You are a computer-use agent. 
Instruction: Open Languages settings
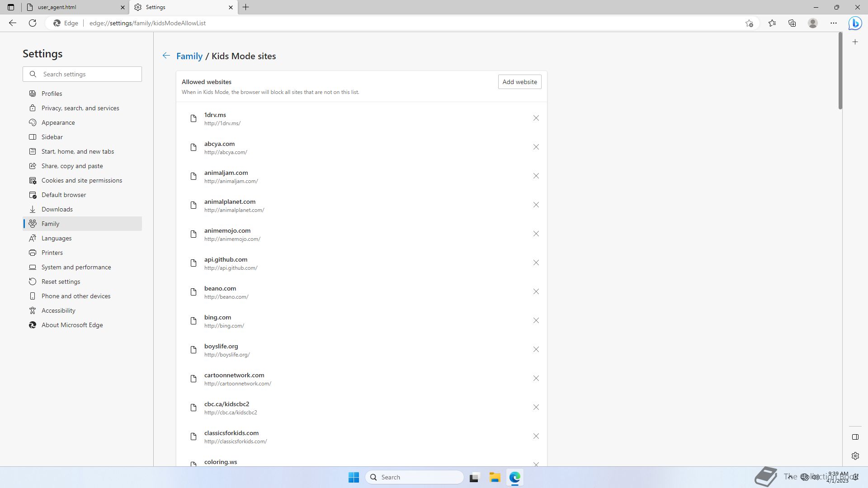tap(82, 238)
